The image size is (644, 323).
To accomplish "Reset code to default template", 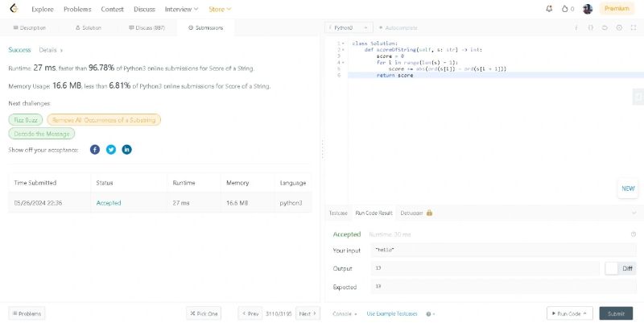I will click(604, 27).
